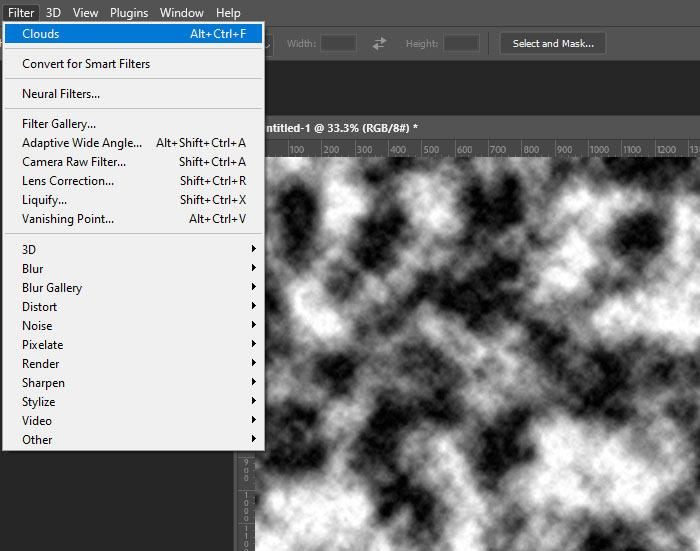Viewport: 700px width, 551px height.
Task: Apply the Clouds filter from the menu
Action: 41,34
